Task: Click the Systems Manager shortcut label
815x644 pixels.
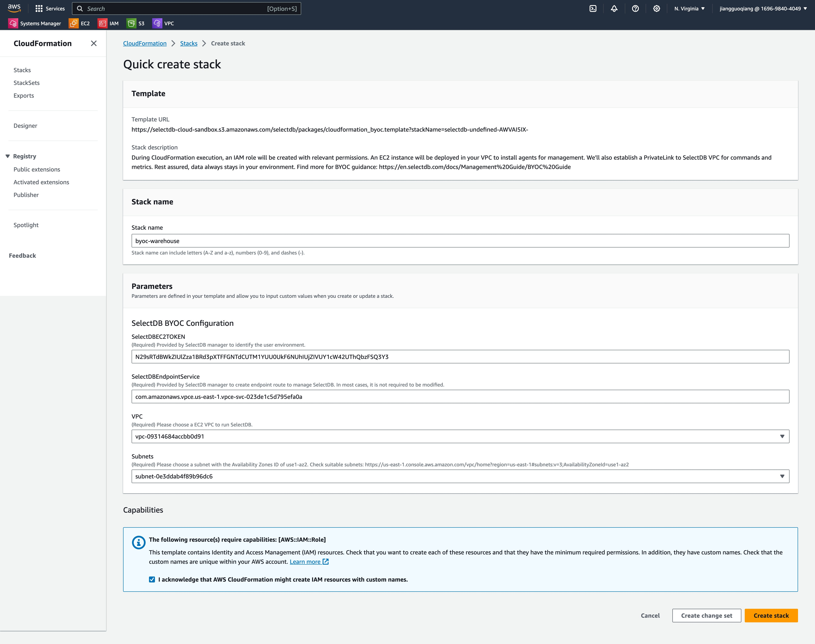Action: click(41, 23)
